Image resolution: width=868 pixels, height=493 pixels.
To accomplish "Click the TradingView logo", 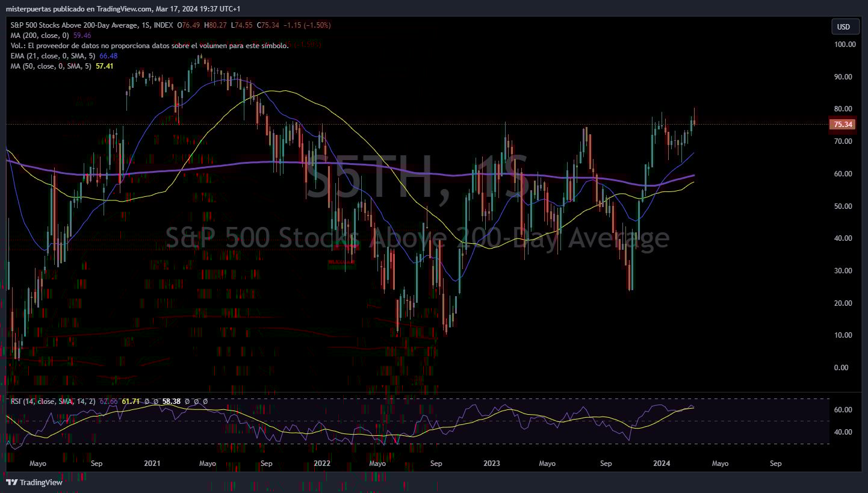I will (x=34, y=482).
